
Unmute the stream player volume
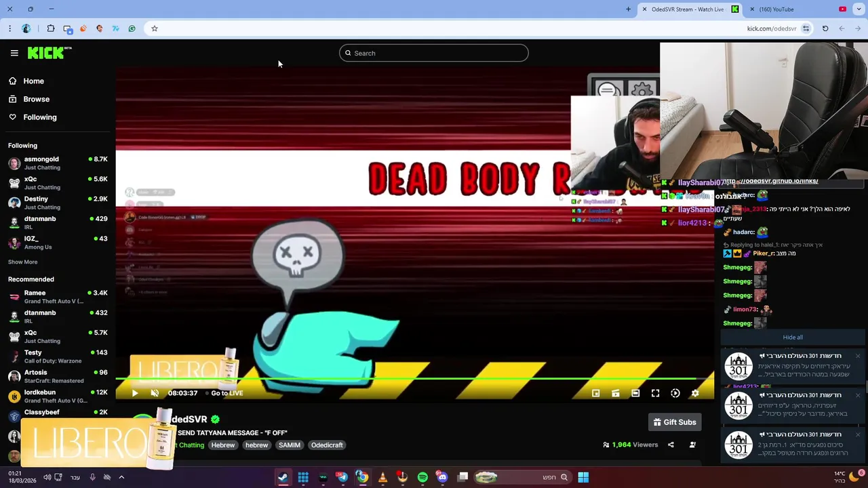coord(155,393)
